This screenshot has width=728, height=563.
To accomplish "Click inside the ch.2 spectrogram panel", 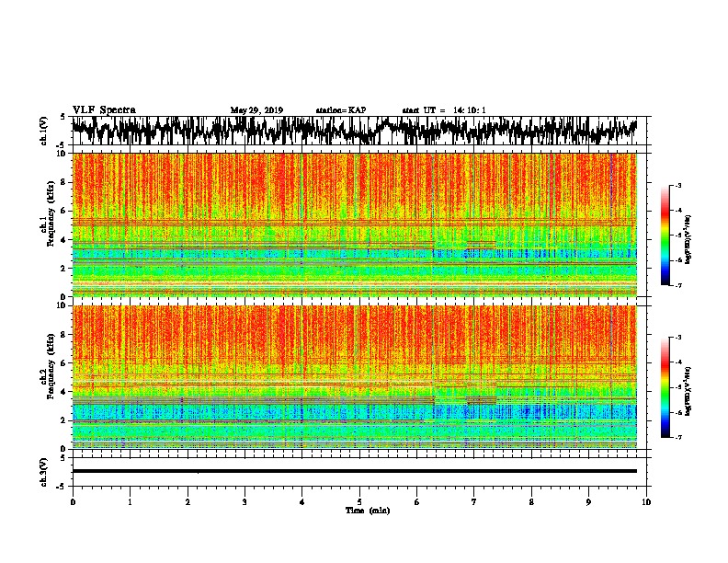I will pyautogui.click(x=355, y=377).
